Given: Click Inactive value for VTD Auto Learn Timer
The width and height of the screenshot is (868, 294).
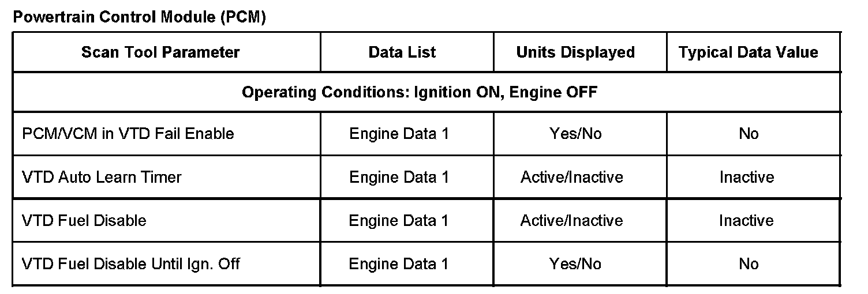Looking at the screenshot, I should [746, 177].
